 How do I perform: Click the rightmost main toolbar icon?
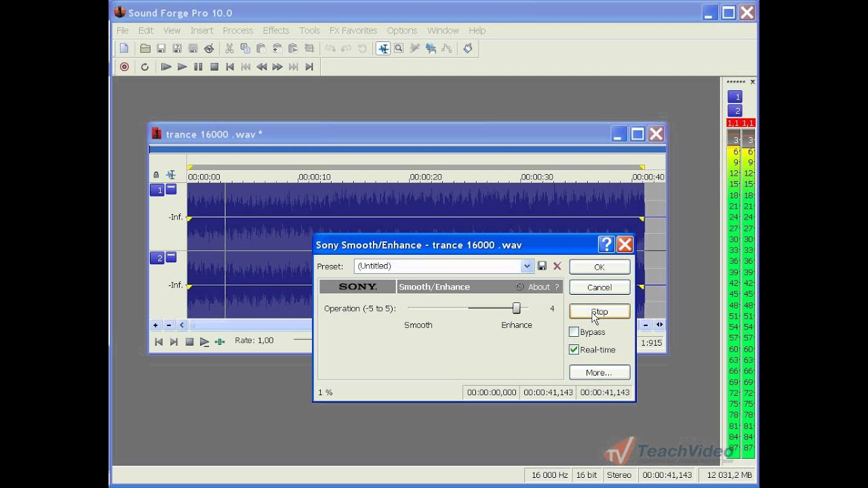click(467, 48)
